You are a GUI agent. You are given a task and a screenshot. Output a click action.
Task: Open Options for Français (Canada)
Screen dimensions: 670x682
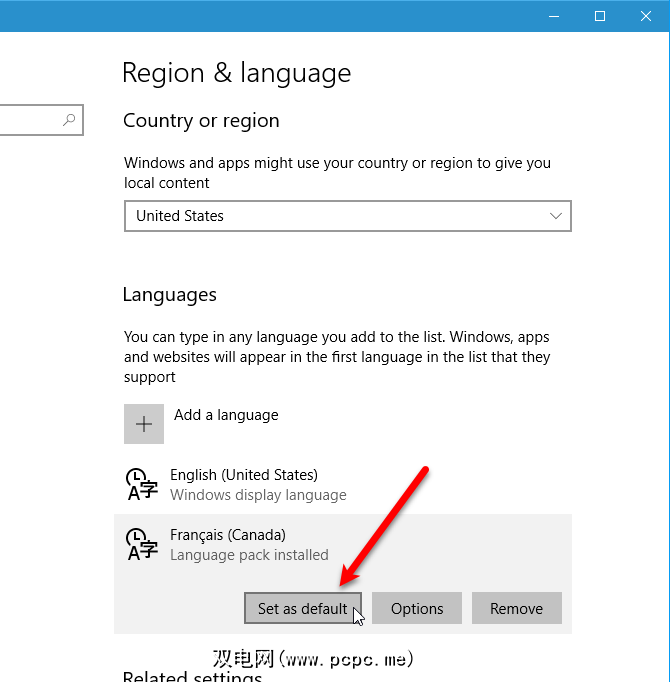point(417,608)
